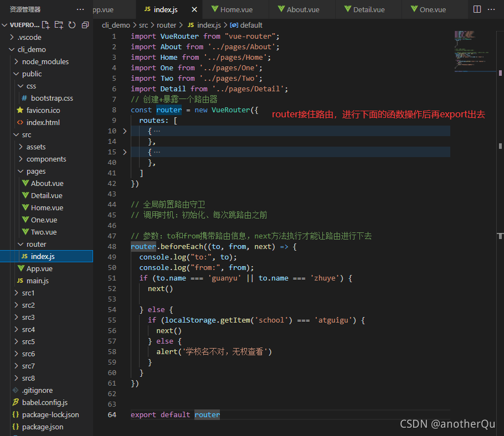The height and width of the screenshot is (436, 504).
Task: Click the New File icon in explorer header
Action: (x=46, y=25)
